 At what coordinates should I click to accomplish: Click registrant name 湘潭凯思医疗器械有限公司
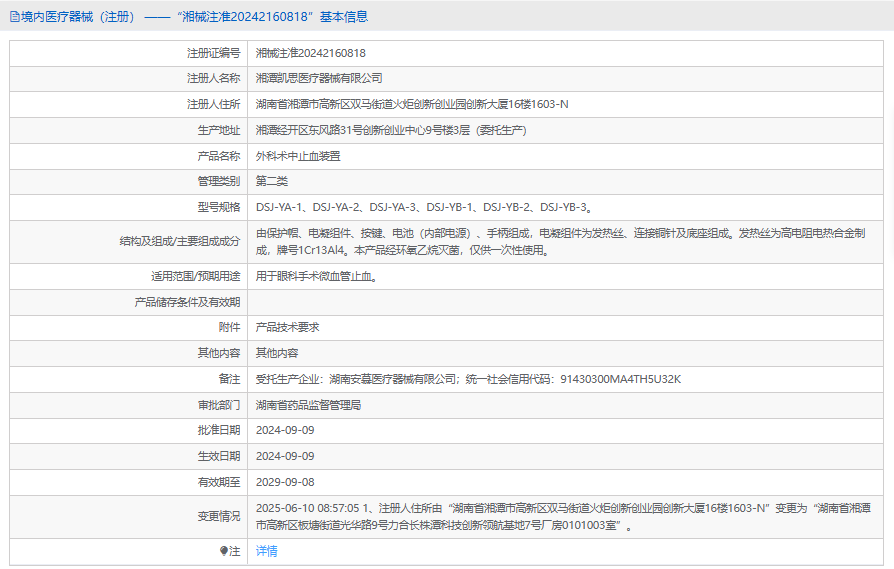(319, 78)
